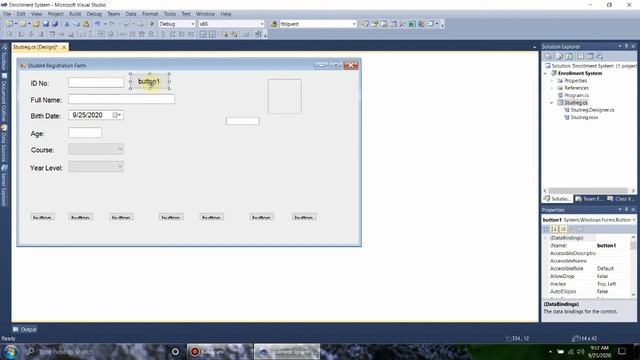
Task: Click View Class Diagram icon in Solution Explorer
Action: [599, 56]
